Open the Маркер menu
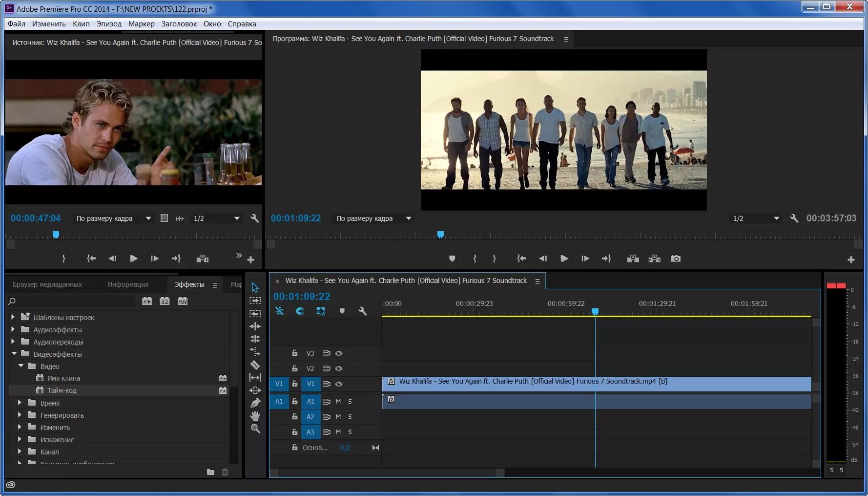The image size is (868, 496). point(141,23)
